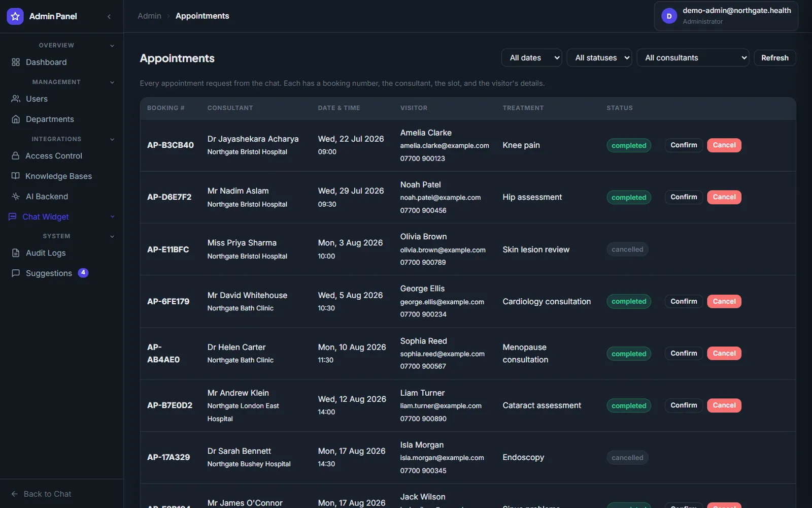Click the Knowledge Bases book icon
Screen dimensions: 812x508
coord(16,176)
